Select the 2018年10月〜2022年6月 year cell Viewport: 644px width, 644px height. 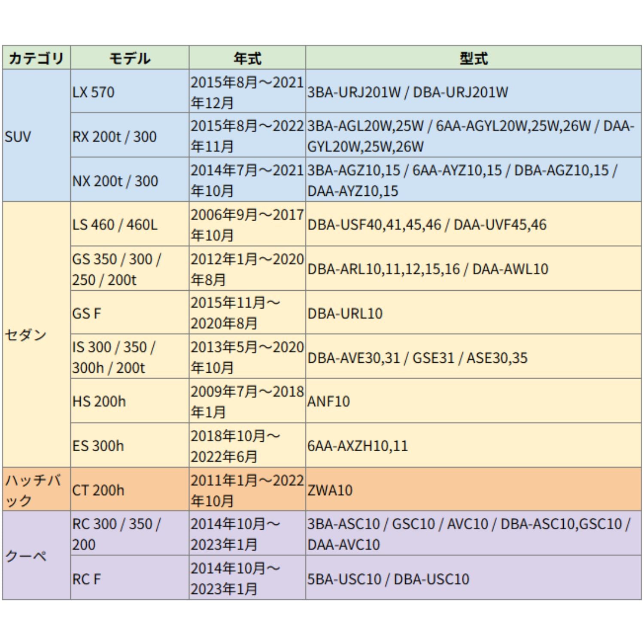pos(247,445)
